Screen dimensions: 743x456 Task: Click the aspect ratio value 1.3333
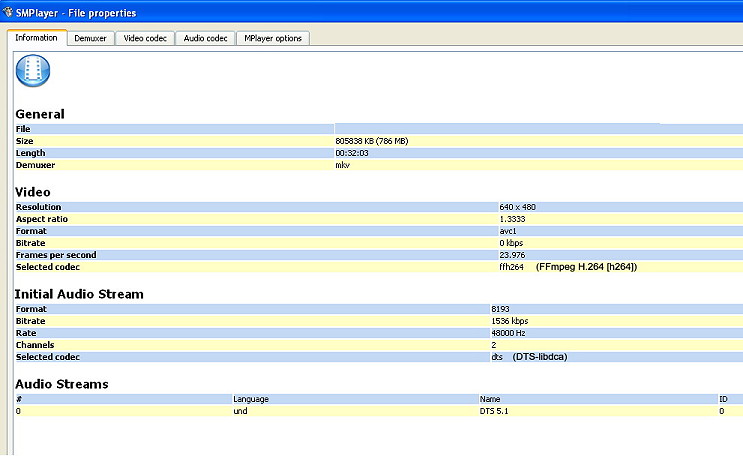512,219
